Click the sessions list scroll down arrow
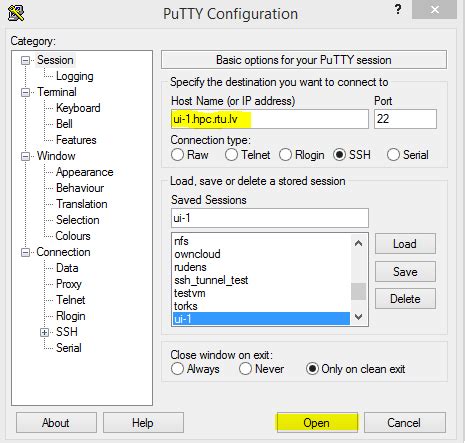Screen dimensions: 465x443 click(x=358, y=317)
